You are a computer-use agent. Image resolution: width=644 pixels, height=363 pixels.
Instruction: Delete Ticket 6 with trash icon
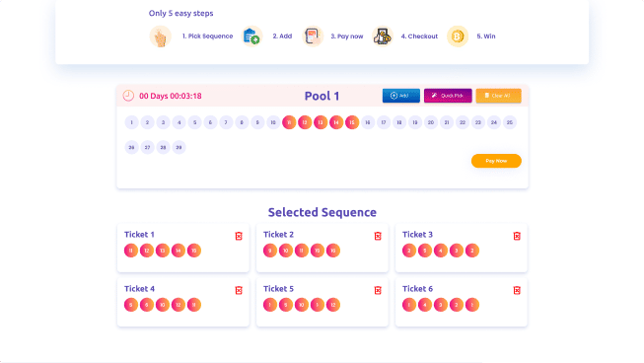click(x=517, y=290)
